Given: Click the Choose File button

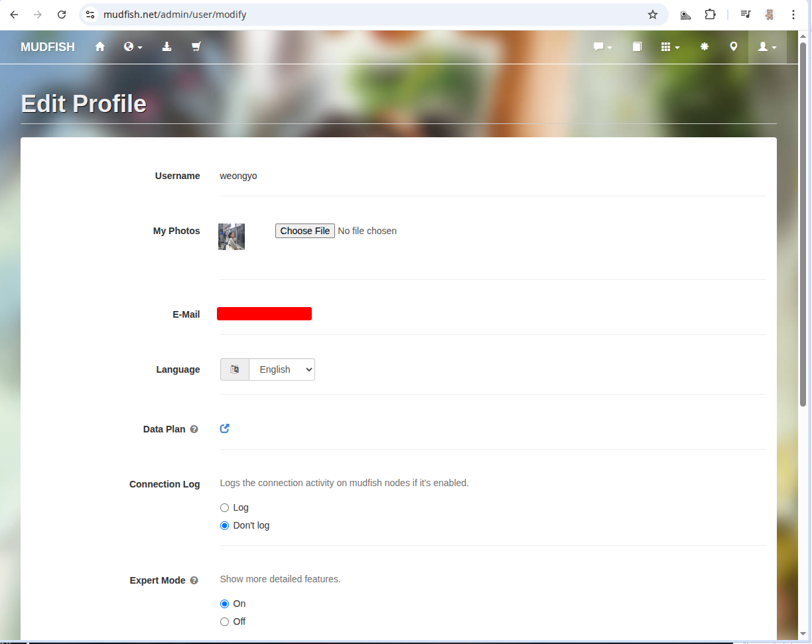Looking at the screenshot, I should pos(305,231).
